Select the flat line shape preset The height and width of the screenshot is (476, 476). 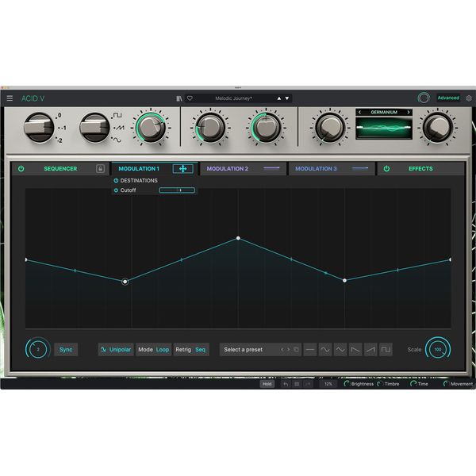tap(310, 349)
